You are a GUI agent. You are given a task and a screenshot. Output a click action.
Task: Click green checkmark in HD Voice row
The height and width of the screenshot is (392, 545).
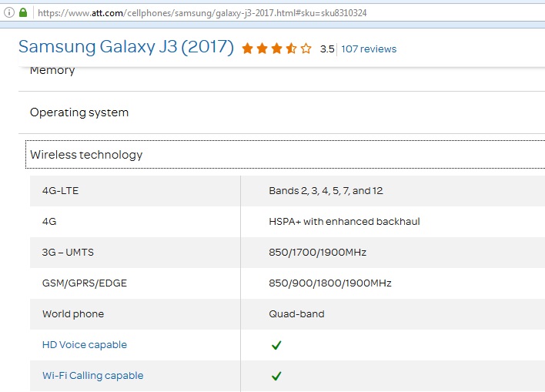click(276, 345)
